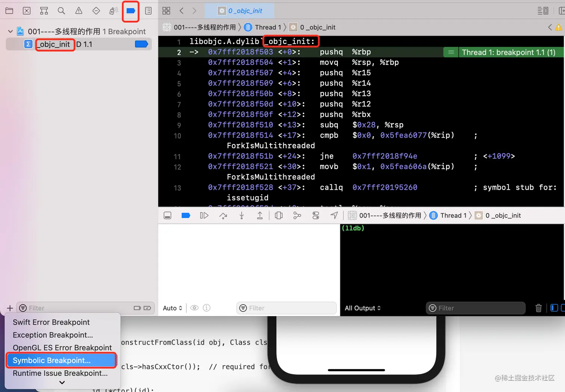Clear the console with trash icon
Viewport: 565px width, 392px height.
pos(538,308)
